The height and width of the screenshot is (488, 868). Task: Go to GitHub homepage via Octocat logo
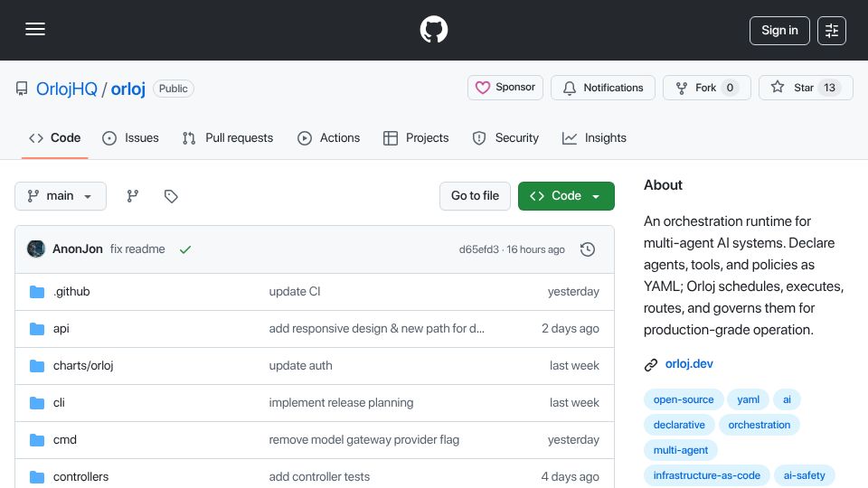tap(433, 29)
